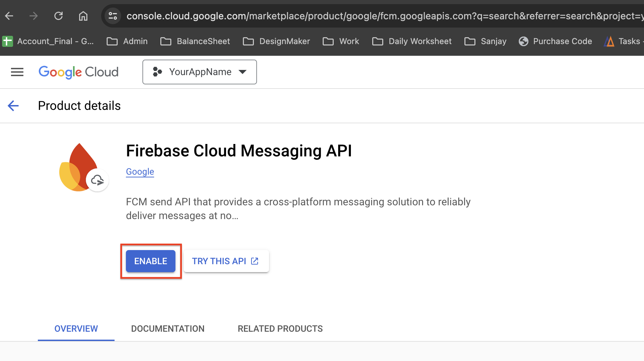Select the Overview tab
This screenshot has height=361, width=644.
point(76,329)
